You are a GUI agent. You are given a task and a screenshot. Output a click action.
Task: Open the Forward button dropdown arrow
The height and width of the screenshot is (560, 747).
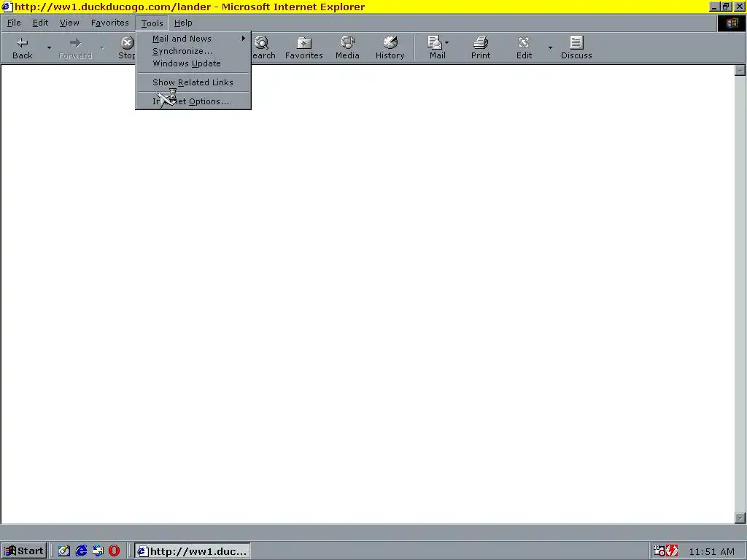tap(102, 47)
